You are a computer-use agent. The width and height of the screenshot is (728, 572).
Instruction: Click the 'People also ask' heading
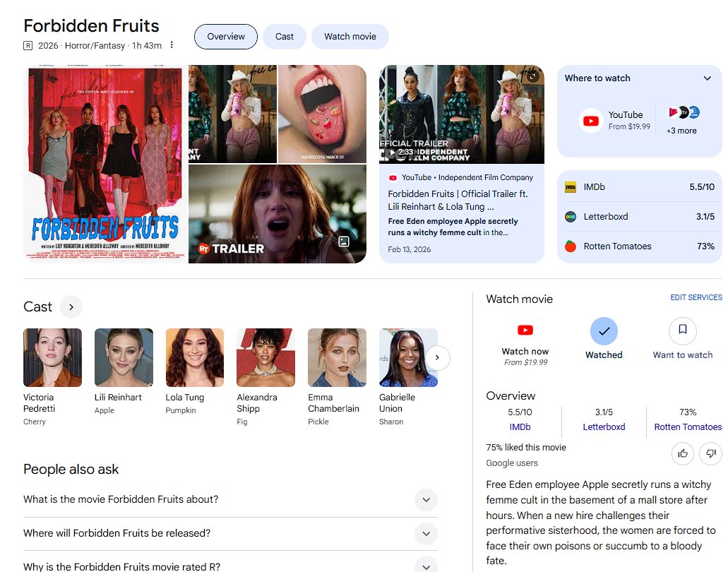71,470
